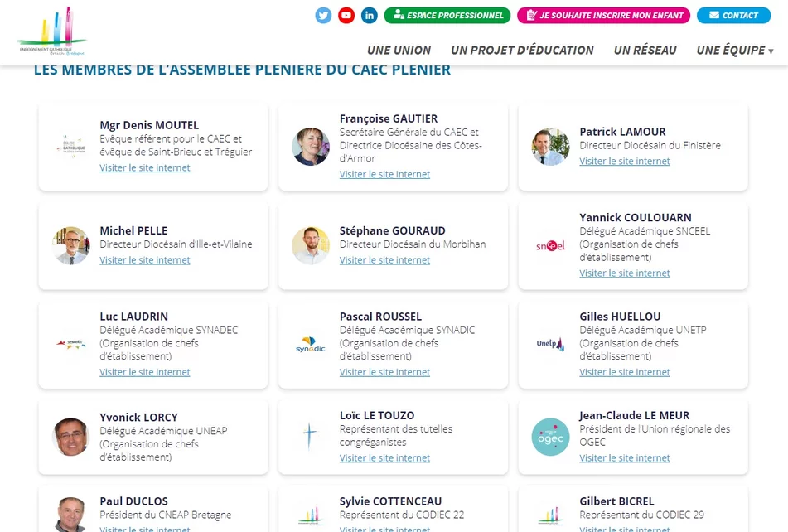The height and width of the screenshot is (532, 788).
Task: Open the Une Union menu item
Action: click(399, 50)
